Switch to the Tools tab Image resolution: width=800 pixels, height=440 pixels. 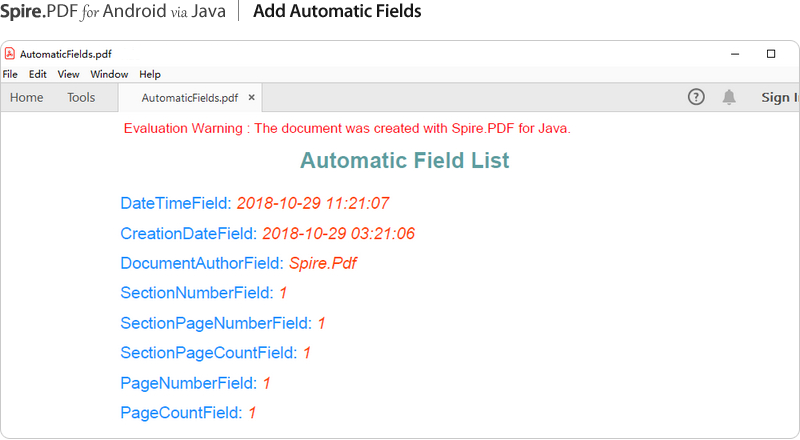[x=81, y=98]
